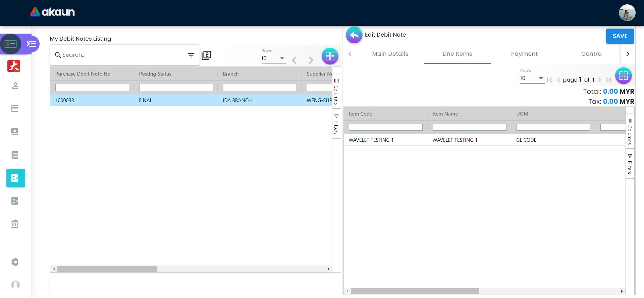Open the Rows dropdown in Line Items panel
Image resolution: width=644 pixels, height=298 pixels.
point(532,78)
